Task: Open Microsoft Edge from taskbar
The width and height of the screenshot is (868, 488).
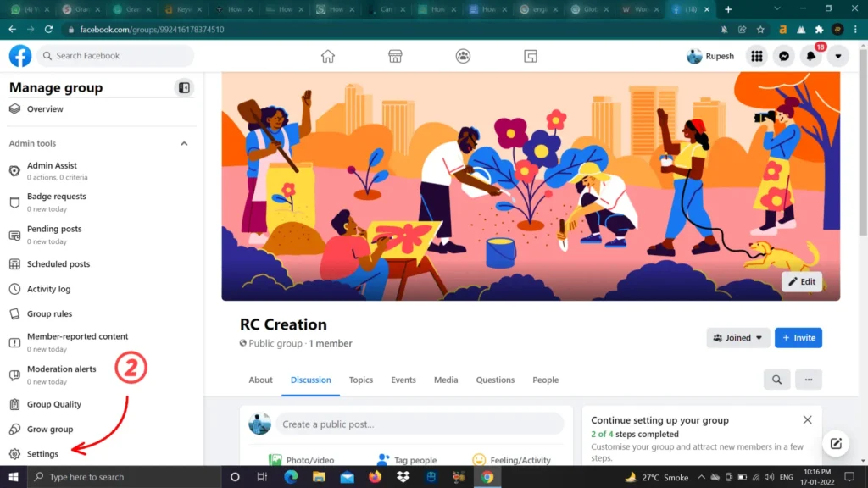Action: [x=291, y=477]
